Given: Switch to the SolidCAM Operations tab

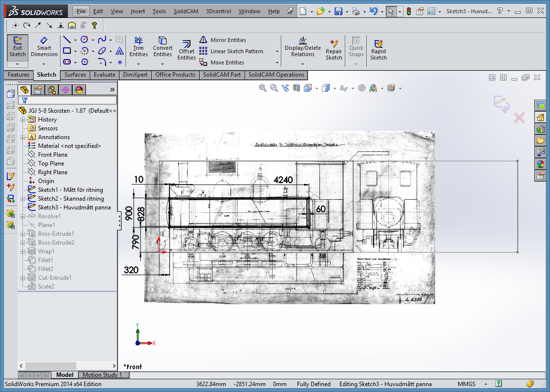Looking at the screenshot, I should (276, 75).
